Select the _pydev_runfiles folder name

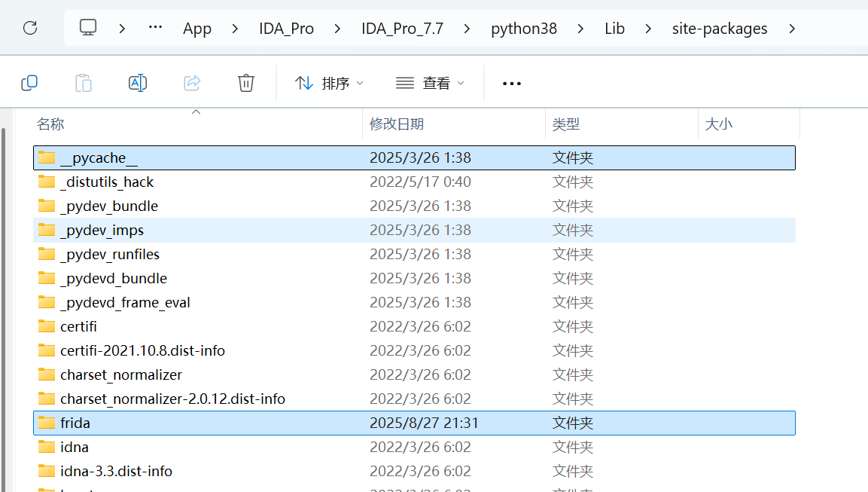tap(110, 255)
